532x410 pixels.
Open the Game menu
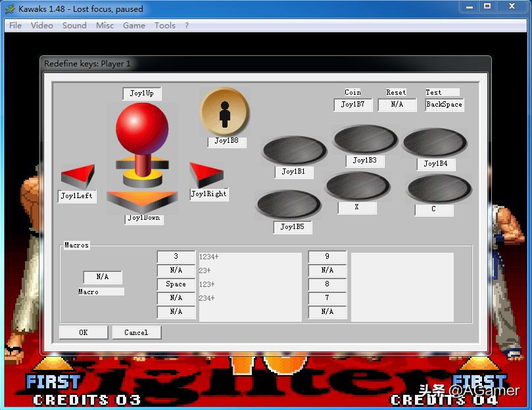coord(133,25)
